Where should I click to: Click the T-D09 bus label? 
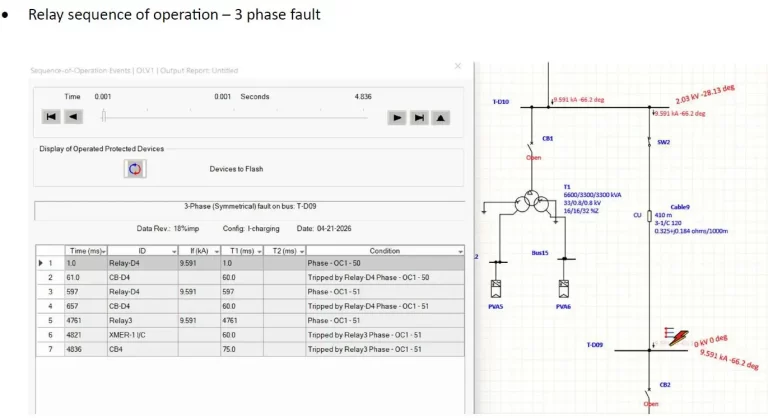coord(595,345)
